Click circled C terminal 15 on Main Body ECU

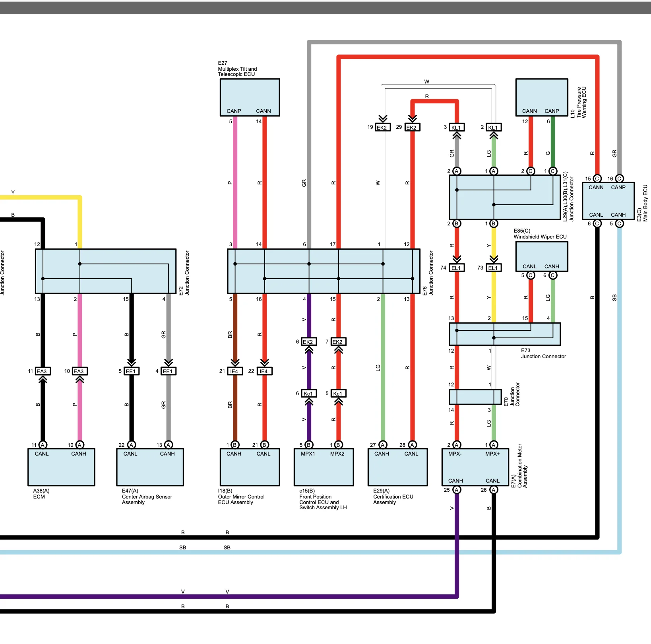[x=597, y=178]
